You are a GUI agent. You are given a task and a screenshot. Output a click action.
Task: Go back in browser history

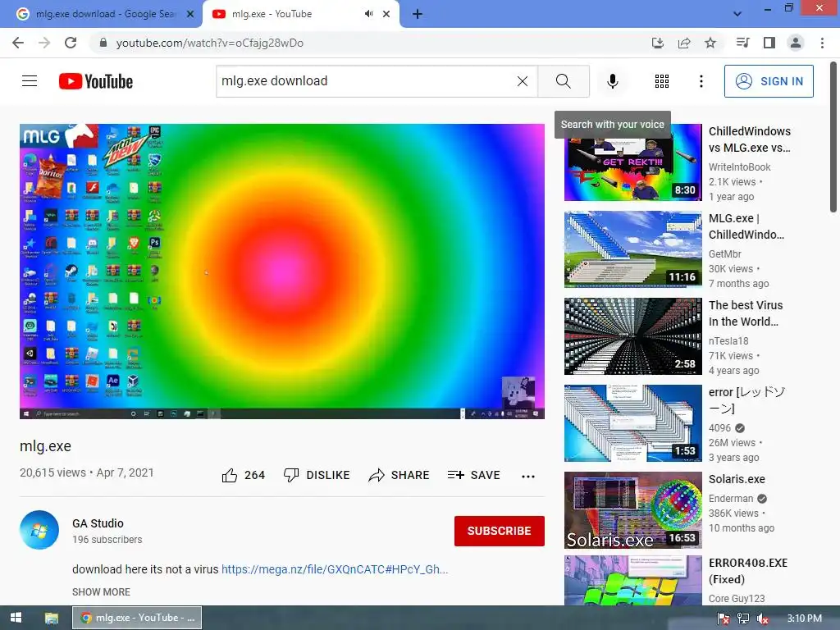point(18,43)
